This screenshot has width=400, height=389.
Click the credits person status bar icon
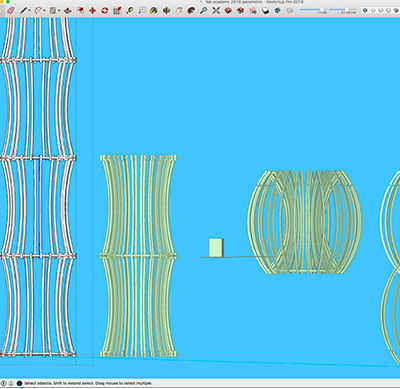pos(11,383)
